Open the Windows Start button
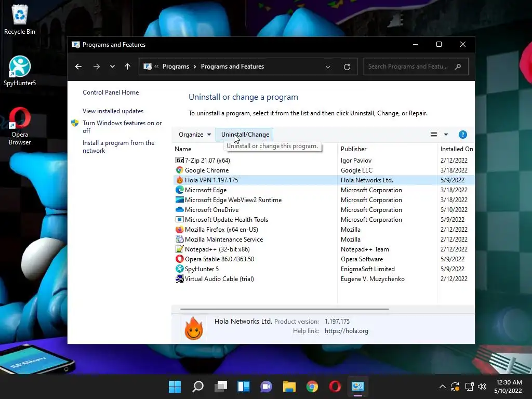The width and height of the screenshot is (532, 399). tap(175, 387)
